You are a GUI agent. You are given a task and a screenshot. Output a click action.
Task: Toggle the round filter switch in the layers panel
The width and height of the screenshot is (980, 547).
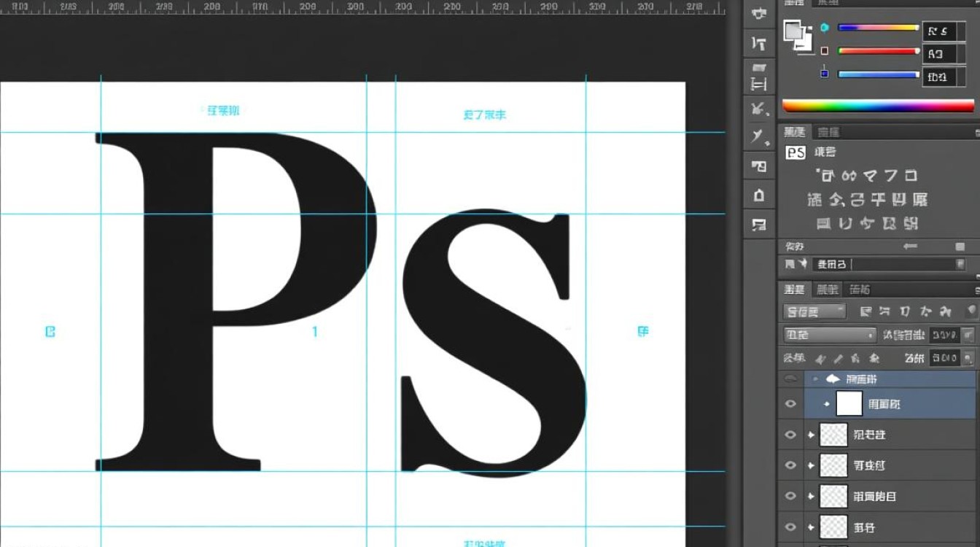pos(971,311)
